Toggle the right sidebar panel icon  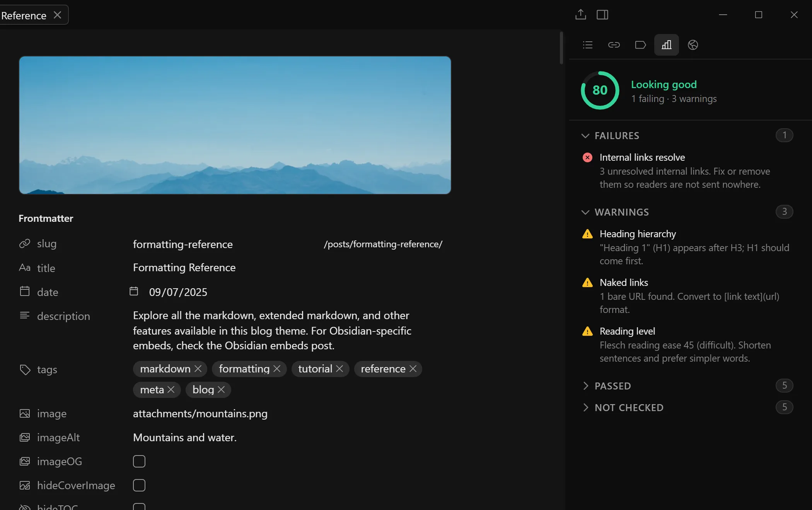coord(602,15)
